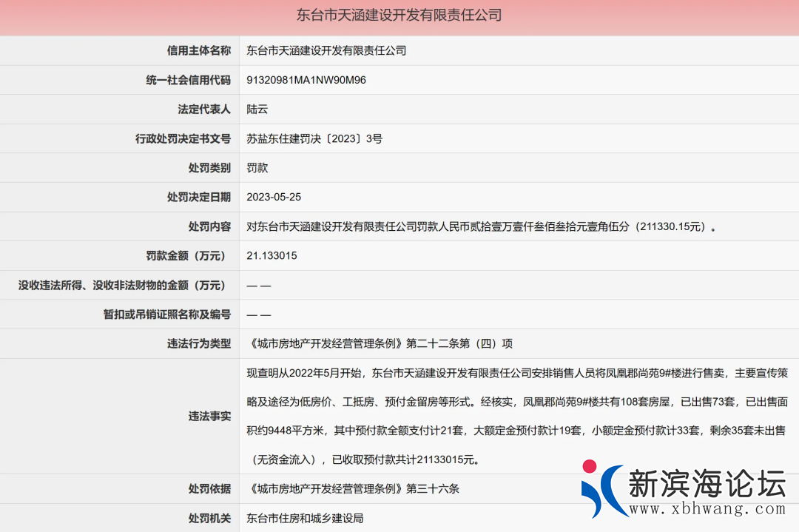Viewport: 799px width, 532px height.
Task: Click the penalty date 2023-05-25
Action: pos(274,197)
